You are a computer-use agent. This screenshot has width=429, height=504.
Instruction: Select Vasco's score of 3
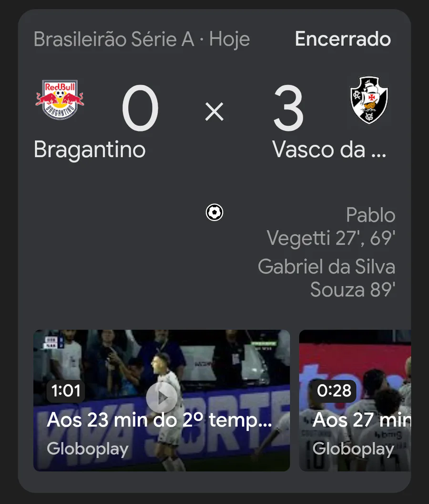click(x=288, y=111)
